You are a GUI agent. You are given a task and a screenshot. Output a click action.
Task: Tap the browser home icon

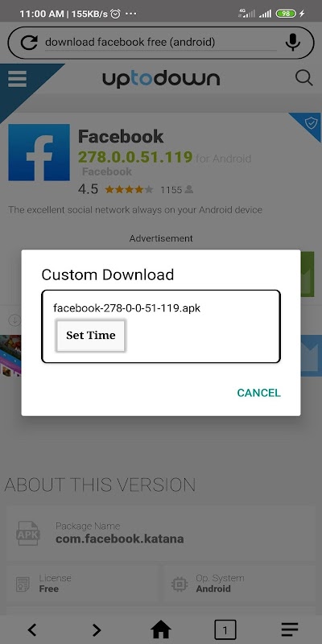point(161,629)
